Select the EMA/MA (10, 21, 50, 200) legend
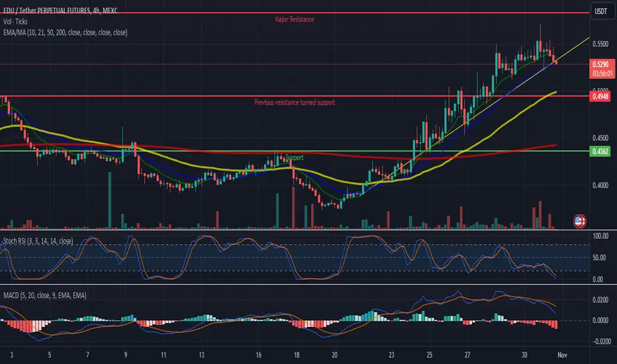 pos(66,32)
